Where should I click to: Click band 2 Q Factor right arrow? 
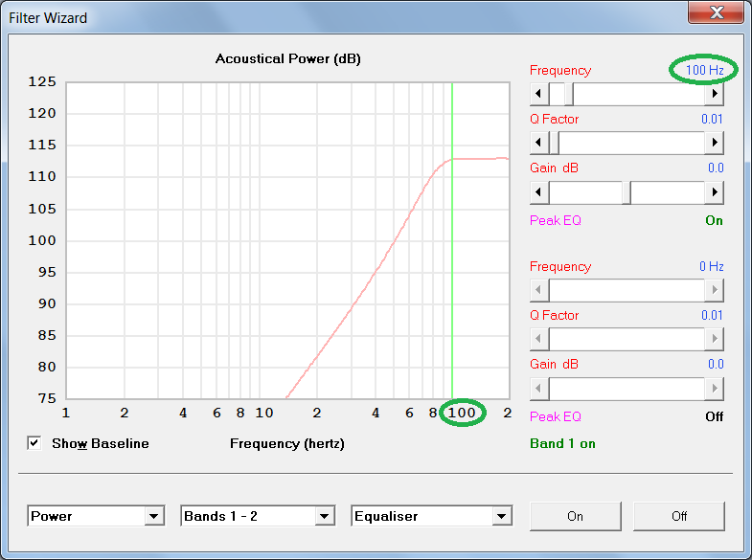(714, 339)
